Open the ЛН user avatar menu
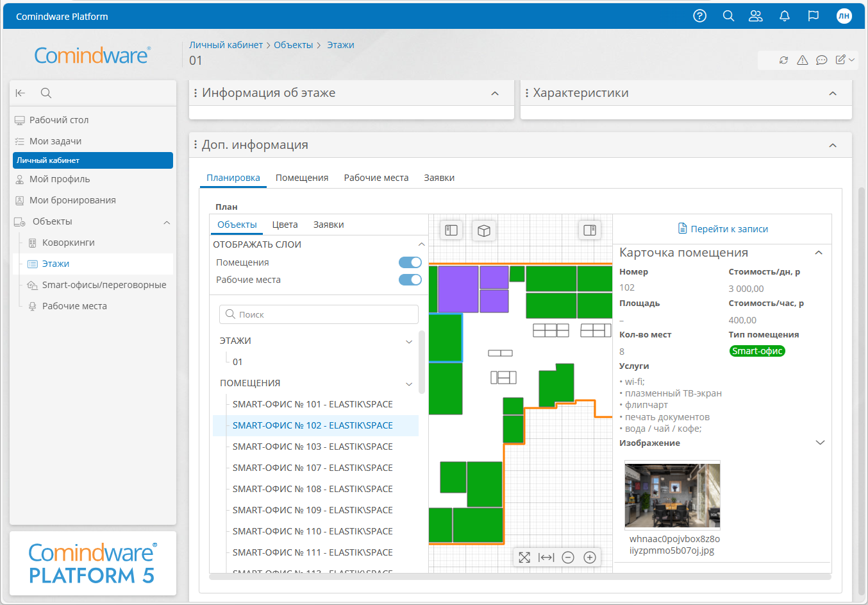Screen dimensions: 868x605 point(844,16)
